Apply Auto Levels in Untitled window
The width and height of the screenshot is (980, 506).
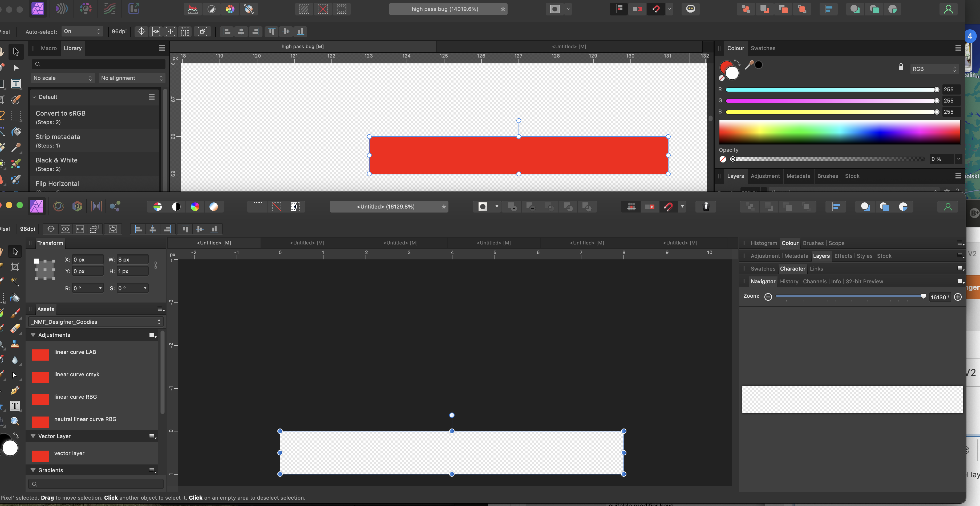coord(157,207)
